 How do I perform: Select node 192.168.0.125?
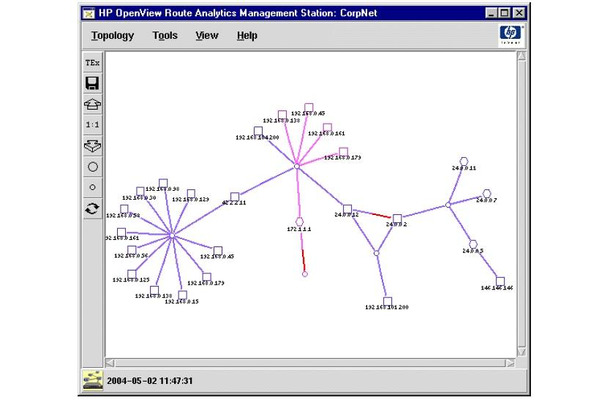pyautogui.click(x=132, y=274)
